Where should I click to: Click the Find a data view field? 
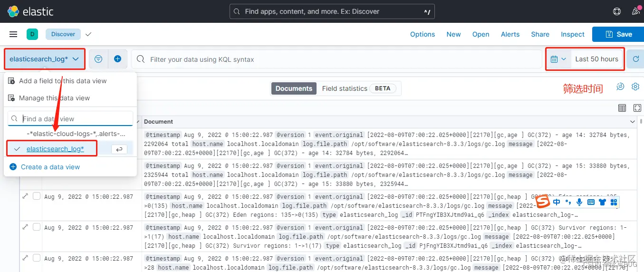click(x=70, y=119)
